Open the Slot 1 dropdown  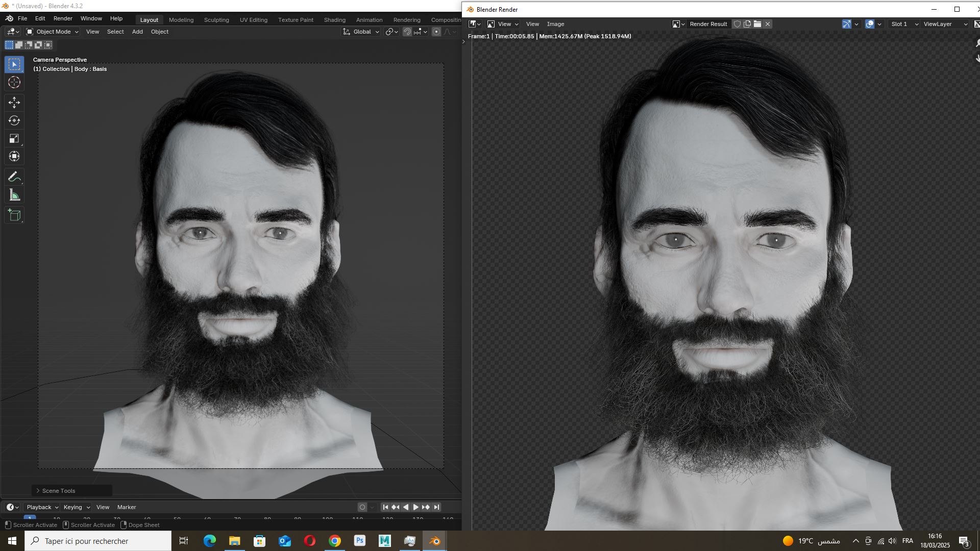click(903, 24)
